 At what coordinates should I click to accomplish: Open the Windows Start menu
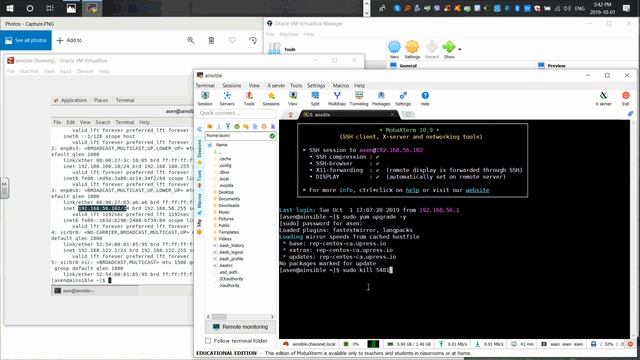pyautogui.click(x=10, y=8)
